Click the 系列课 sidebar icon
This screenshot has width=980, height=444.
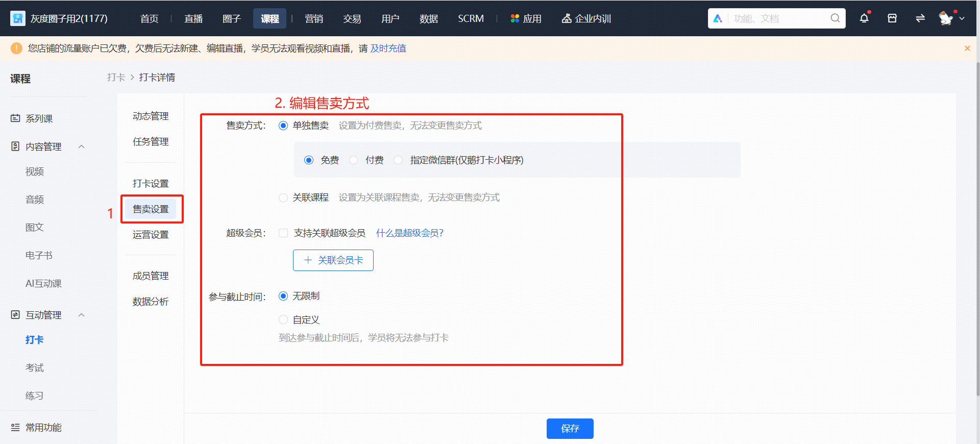[15, 118]
